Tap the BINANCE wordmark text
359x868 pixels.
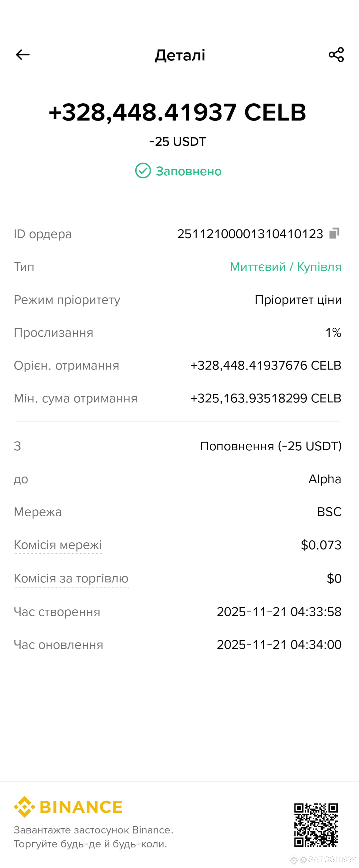pos(81,807)
